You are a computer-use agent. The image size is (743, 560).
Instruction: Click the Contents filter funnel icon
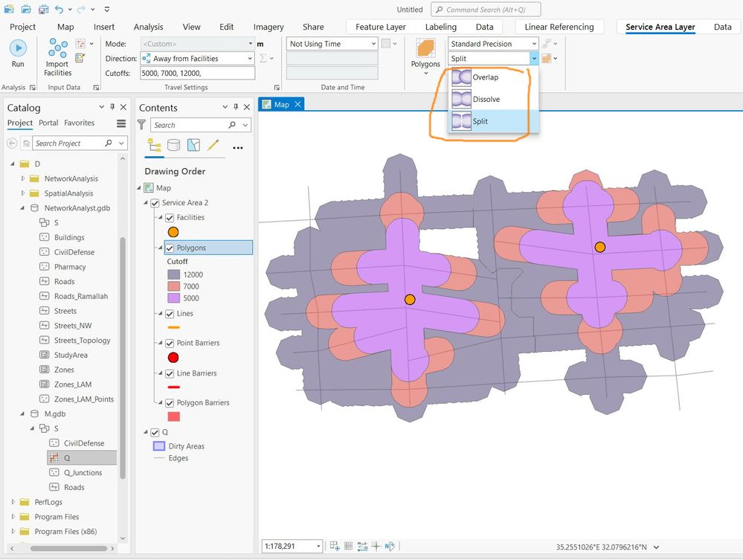coord(142,125)
